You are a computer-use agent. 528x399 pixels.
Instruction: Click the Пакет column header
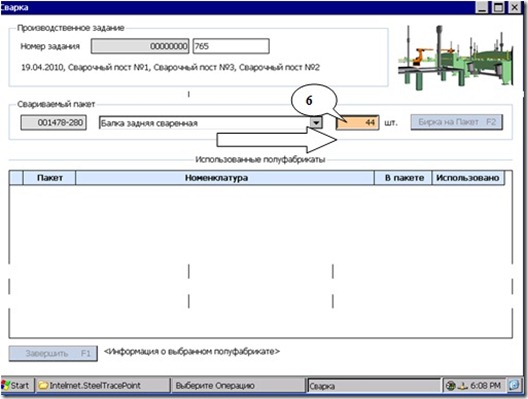[x=50, y=178]
